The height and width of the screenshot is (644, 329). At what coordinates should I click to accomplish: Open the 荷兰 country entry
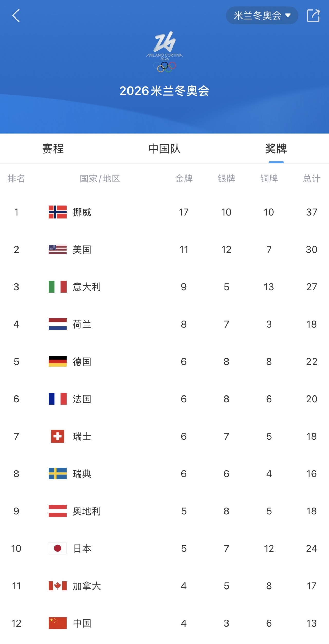point(82,324)
